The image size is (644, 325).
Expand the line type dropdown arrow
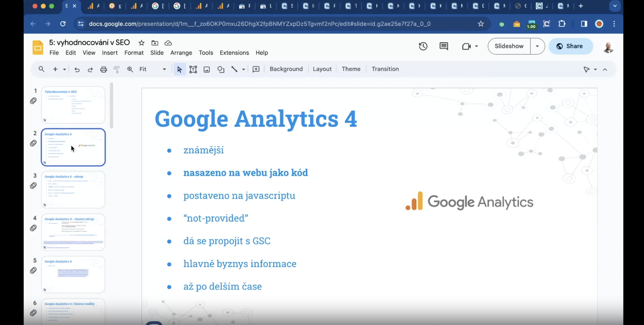point(243,70)
